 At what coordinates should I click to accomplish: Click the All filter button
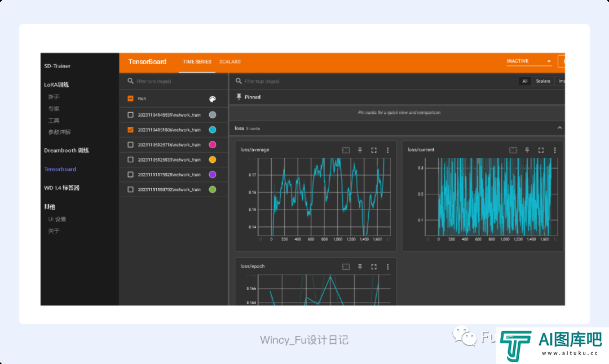coord(525,81)
